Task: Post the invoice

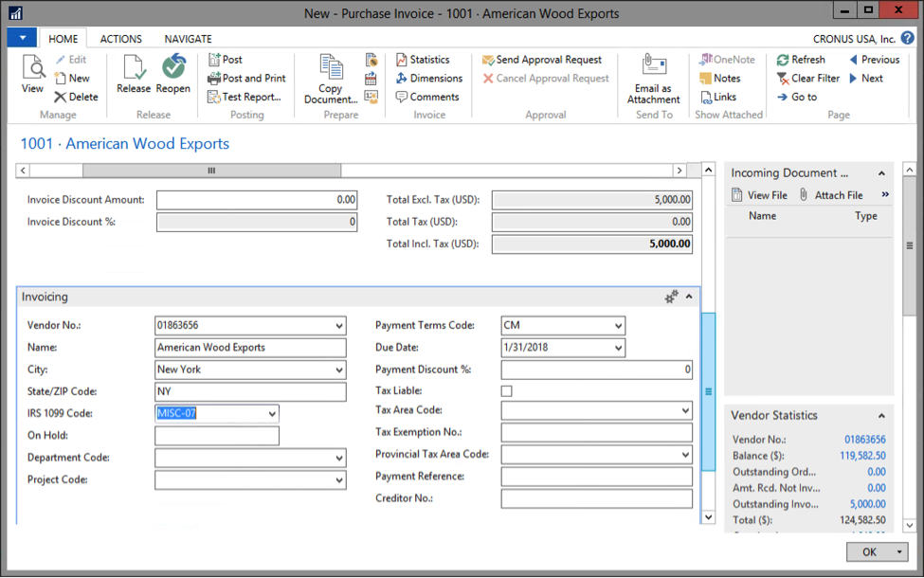Action: point(226,60)
